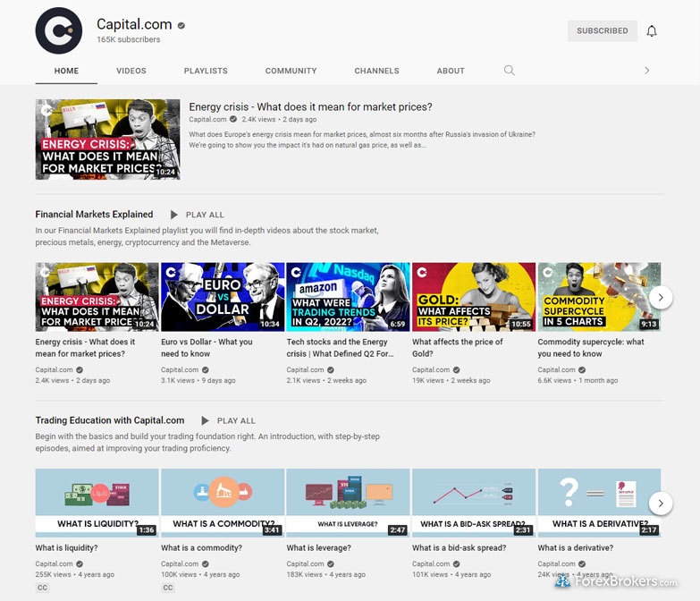Open the Commodity Supercycle in 5 Charts thumbnail
This screenshot has height=601, width=700.
(599, 297)
